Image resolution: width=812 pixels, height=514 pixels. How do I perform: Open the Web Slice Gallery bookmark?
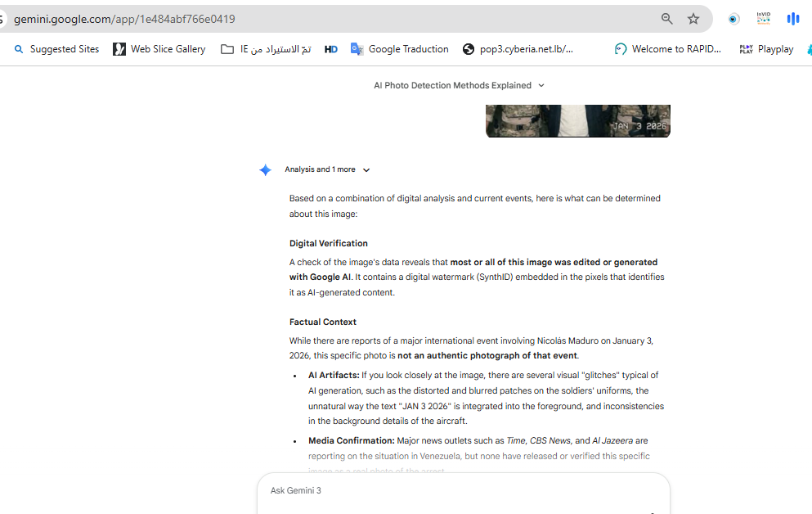coord(159,49)
